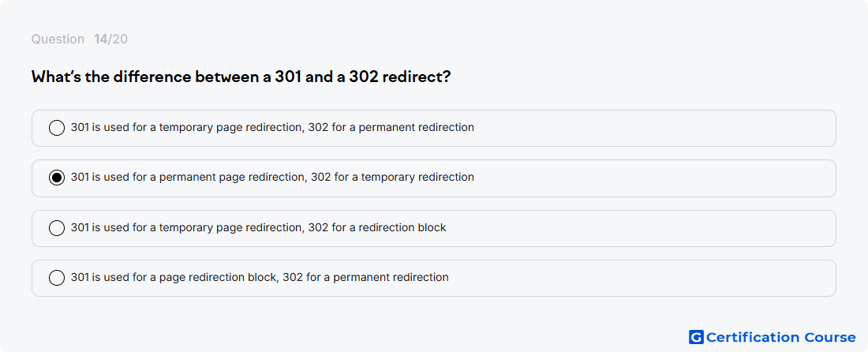Click the blue G logo icon
Screen dimensions: 868x352
pyautogui.click(x=696, y=337)
